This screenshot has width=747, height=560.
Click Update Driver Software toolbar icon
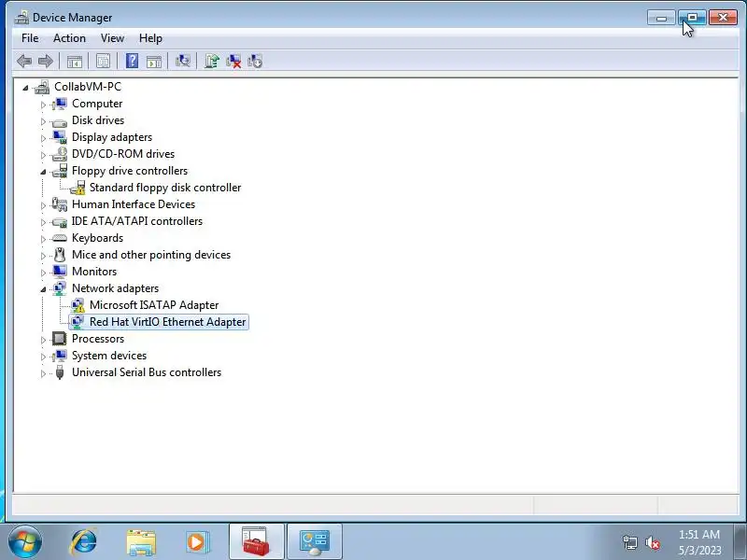212,61
